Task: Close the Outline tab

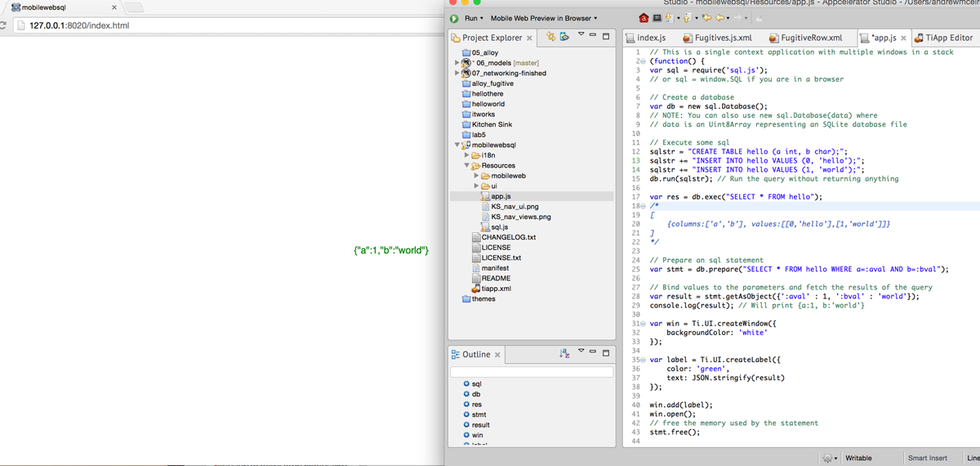Action: tap(498, 355)
